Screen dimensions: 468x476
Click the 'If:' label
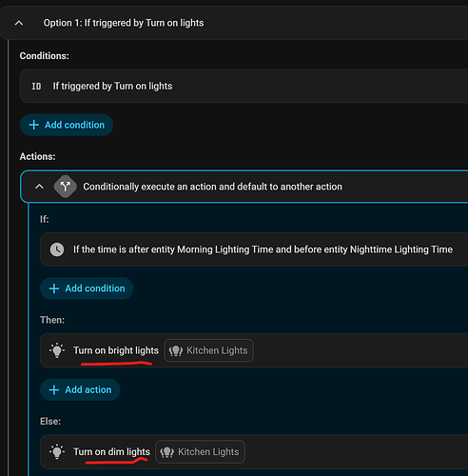45,219
